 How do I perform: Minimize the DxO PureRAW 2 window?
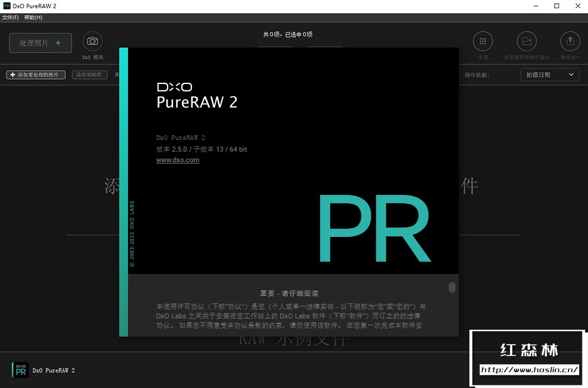pyautogui.click(x=536, y=6)
